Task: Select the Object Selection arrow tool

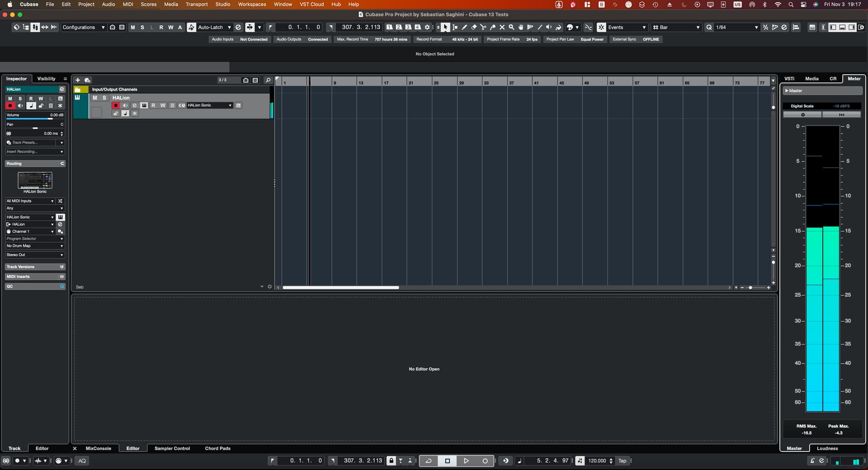Action: [445, 27]
